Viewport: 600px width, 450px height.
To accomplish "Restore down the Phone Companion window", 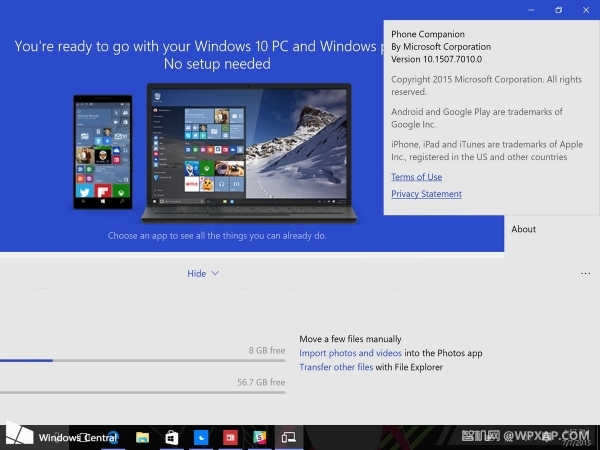I will pyautogui.click(x=559, y=10).
